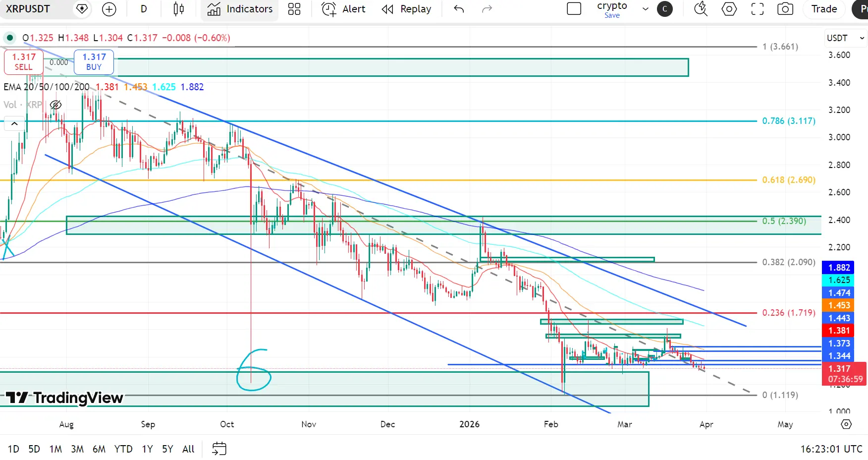Undo the last chart action
Image resolution: width=868 pixels, height=460 pixels.
(459, 9)
